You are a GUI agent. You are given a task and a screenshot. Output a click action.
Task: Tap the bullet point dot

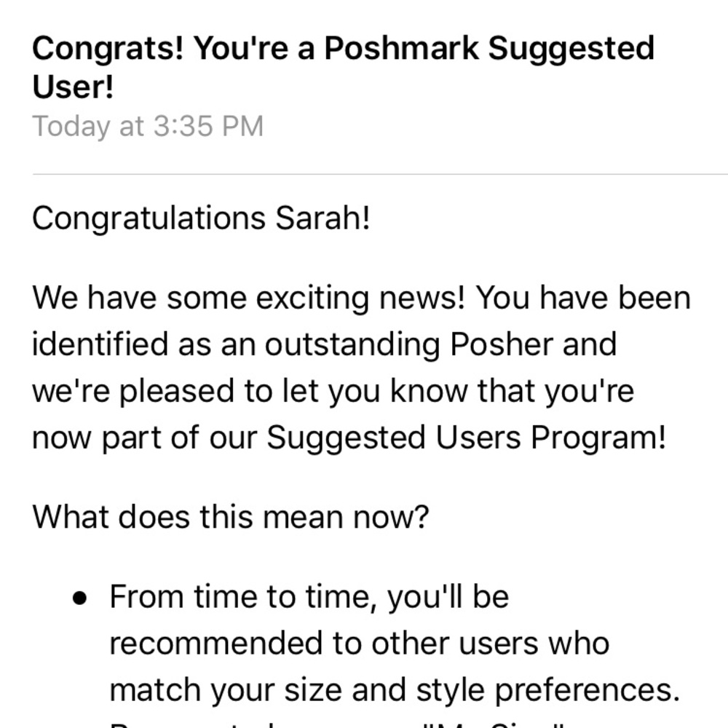click(81, 598)
